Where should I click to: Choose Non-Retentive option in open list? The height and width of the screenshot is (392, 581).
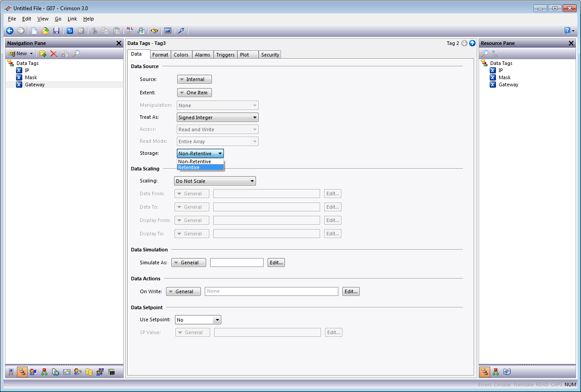pyautogui.click(x=200, y=162)
